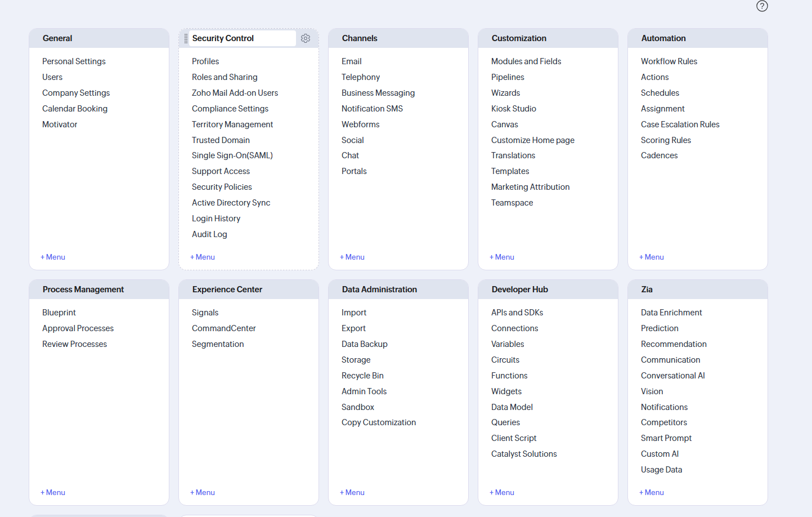Open CommandCenter
This screenshot has height=517, width=812.
click(224, 328)
